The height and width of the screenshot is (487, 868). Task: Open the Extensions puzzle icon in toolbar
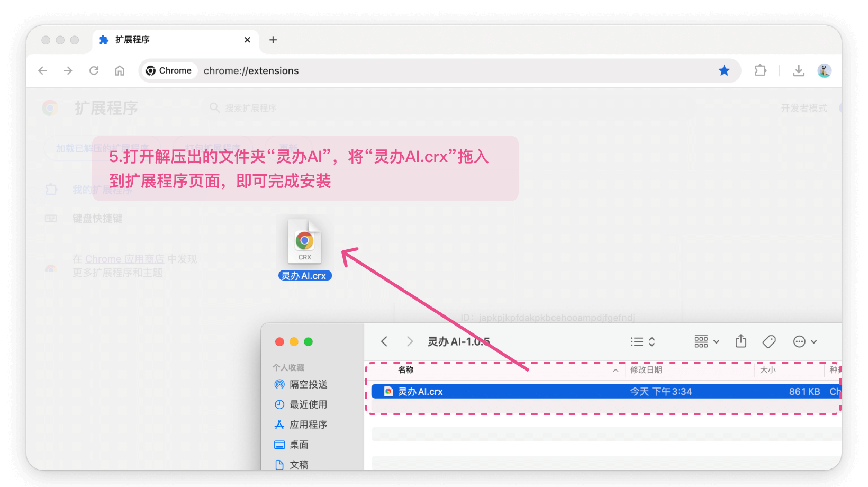click(761, 70)
